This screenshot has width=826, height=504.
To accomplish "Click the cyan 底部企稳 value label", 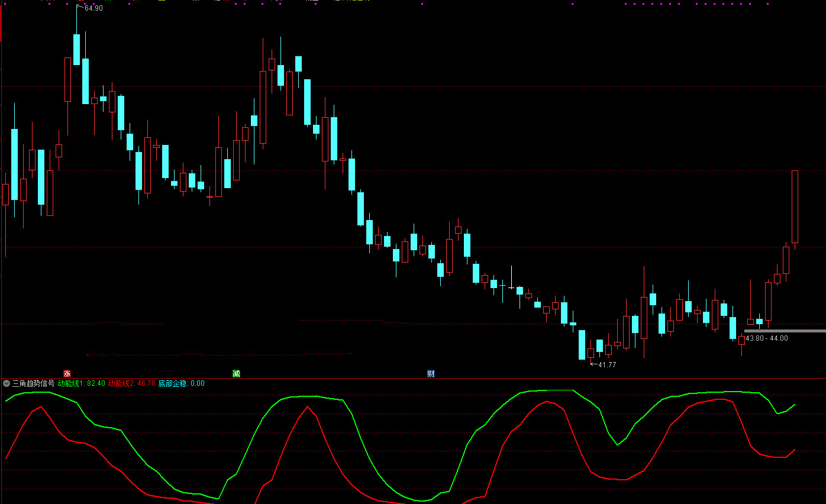I will pos(181,383).
